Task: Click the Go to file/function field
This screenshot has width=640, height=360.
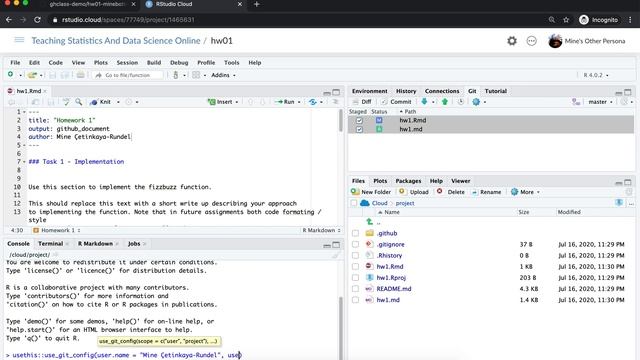Action: 128,75
